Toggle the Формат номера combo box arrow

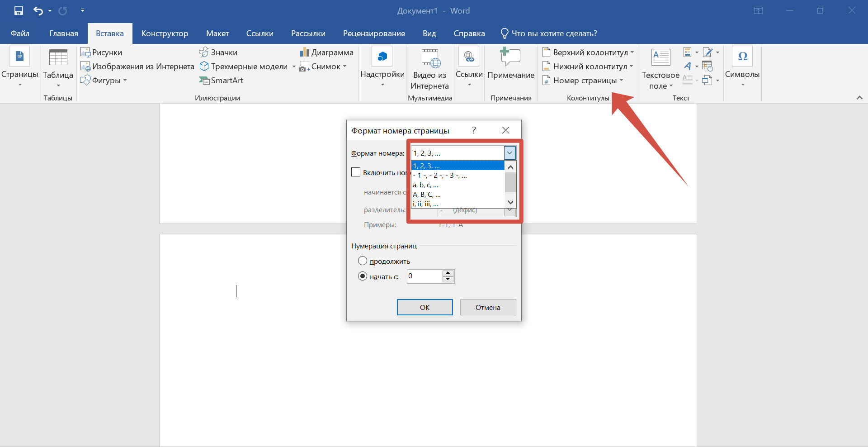click(509, 153)
